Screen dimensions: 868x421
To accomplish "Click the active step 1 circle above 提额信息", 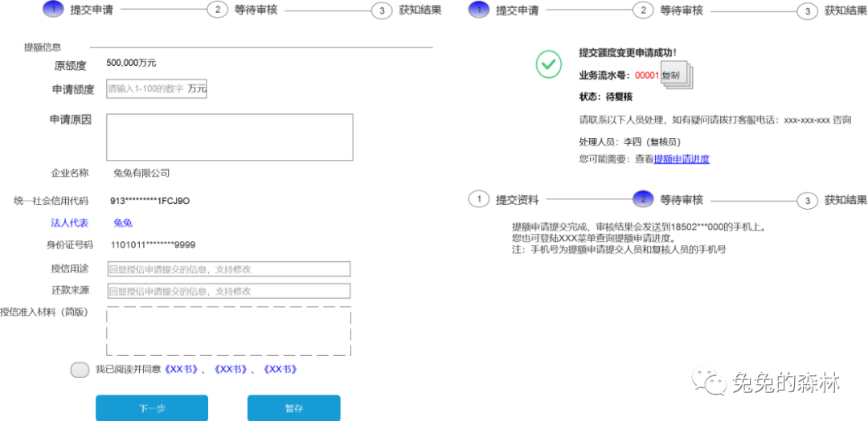I will (54, 10).
